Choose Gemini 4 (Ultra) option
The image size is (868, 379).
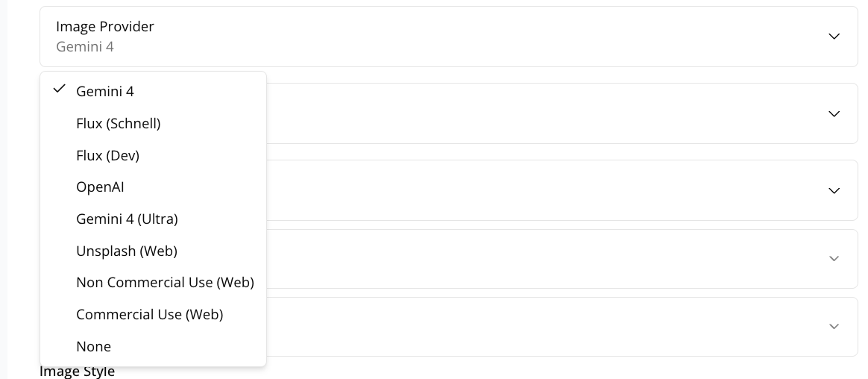(127, 219)
